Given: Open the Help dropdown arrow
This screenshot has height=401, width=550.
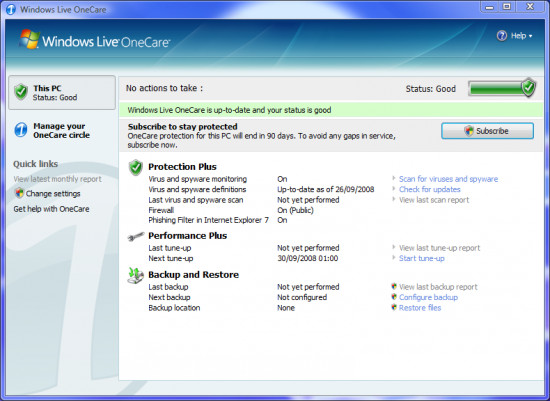Looking at the screenshot, I should pos(530,36).
